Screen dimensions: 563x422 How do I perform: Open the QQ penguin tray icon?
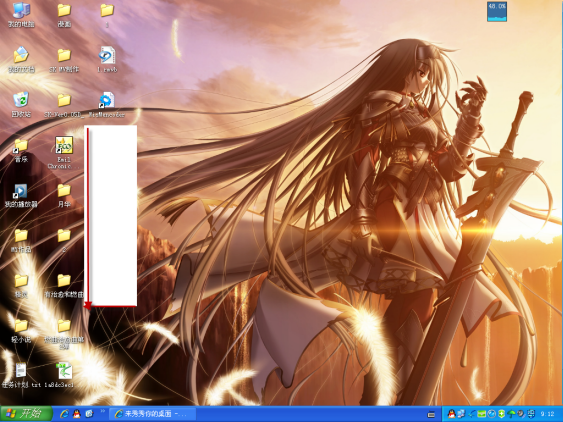pyautogui.click(x=451, y=414)
